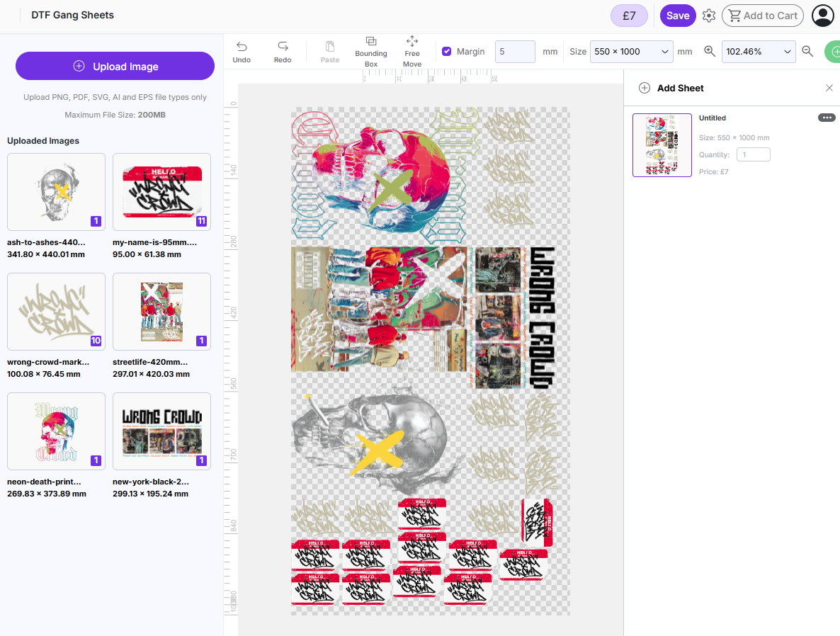
Task: Close the Add Sheet panel
Action: (x=829, y=88)
